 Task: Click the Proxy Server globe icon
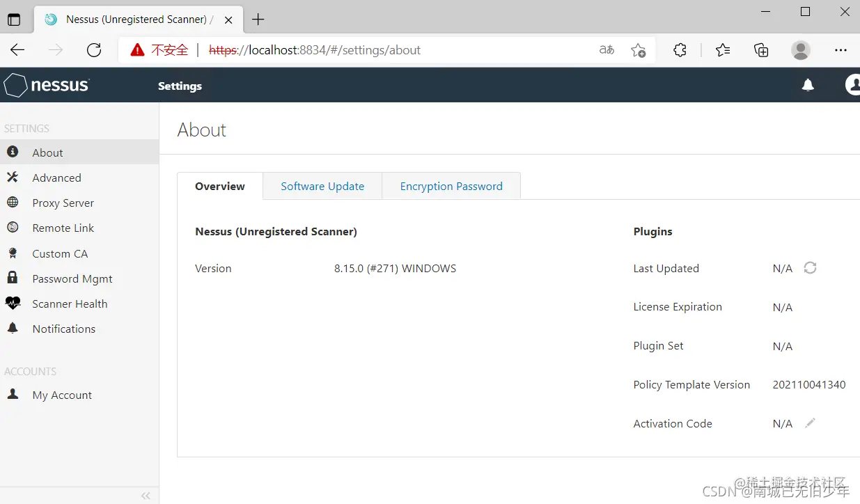coord(13,202)
